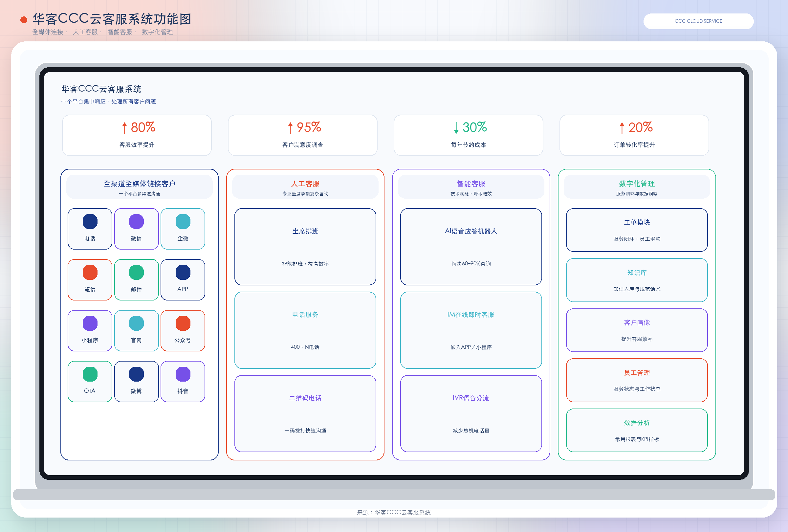Select the purple 微信 channel icon
The image size is (788, 532).
pyautogui.click(x=136, y=221)
